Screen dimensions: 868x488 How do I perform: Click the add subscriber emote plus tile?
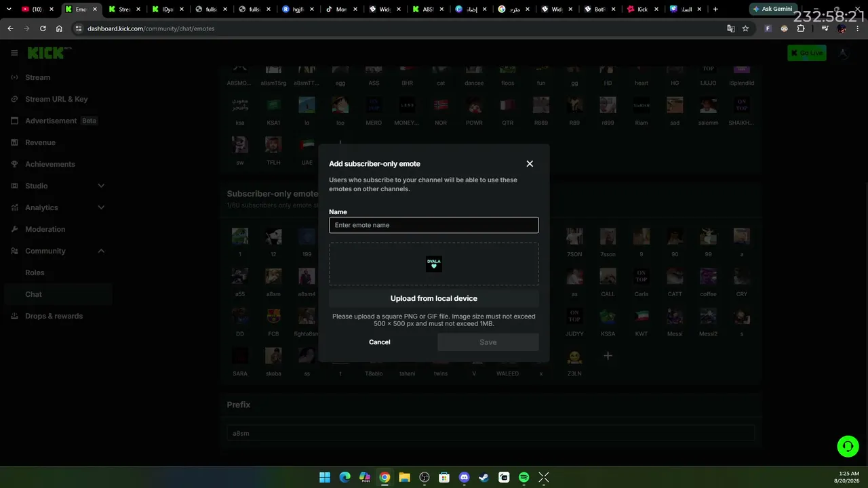(608, 356)
